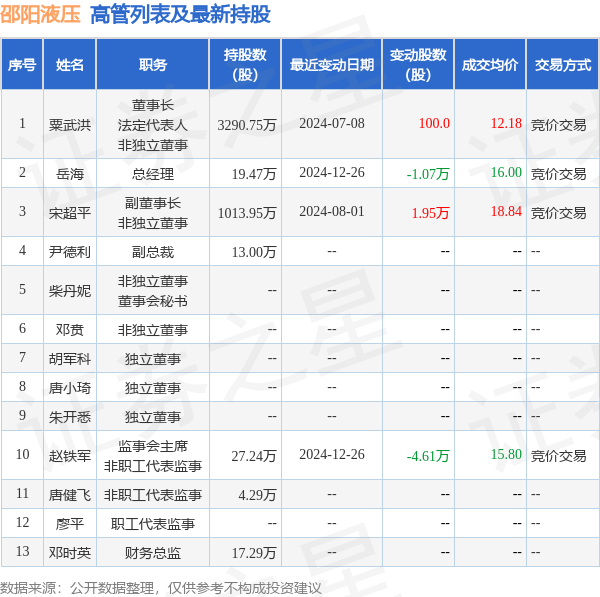
Task: Click the 高管列表及最新持股 heading text
Action: (180, 14)
